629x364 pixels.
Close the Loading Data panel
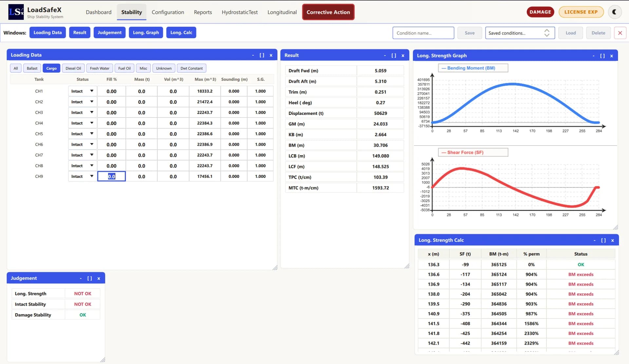click(x=271, y=55)
